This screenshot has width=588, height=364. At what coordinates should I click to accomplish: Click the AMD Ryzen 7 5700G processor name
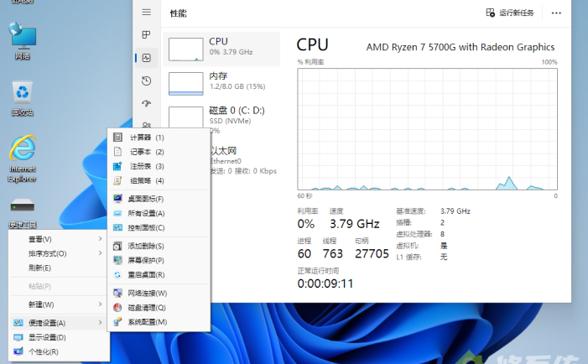point(461,47)
